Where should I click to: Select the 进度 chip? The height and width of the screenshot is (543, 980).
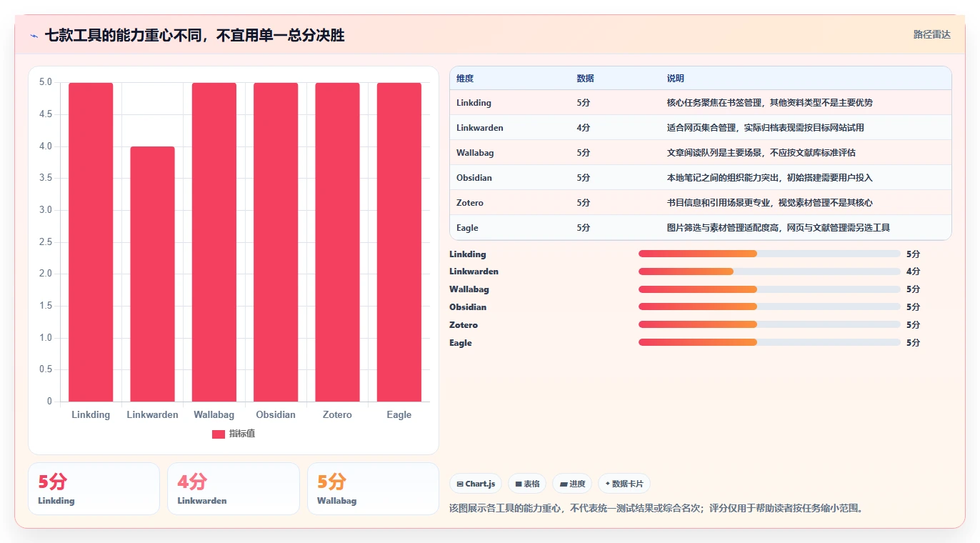pyautogui.click(x=572, y=484)
